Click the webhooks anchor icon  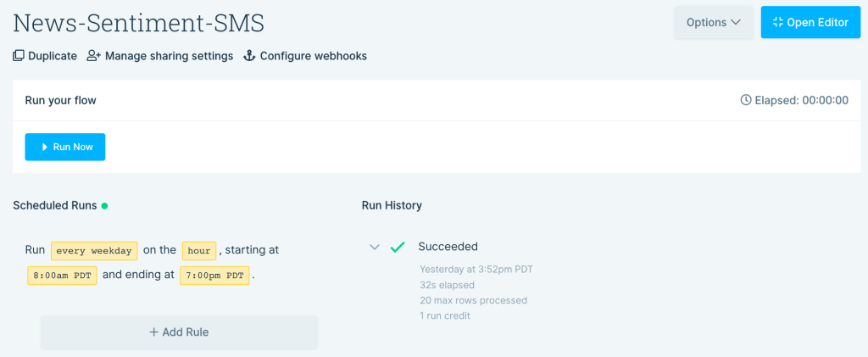[249, 56]
